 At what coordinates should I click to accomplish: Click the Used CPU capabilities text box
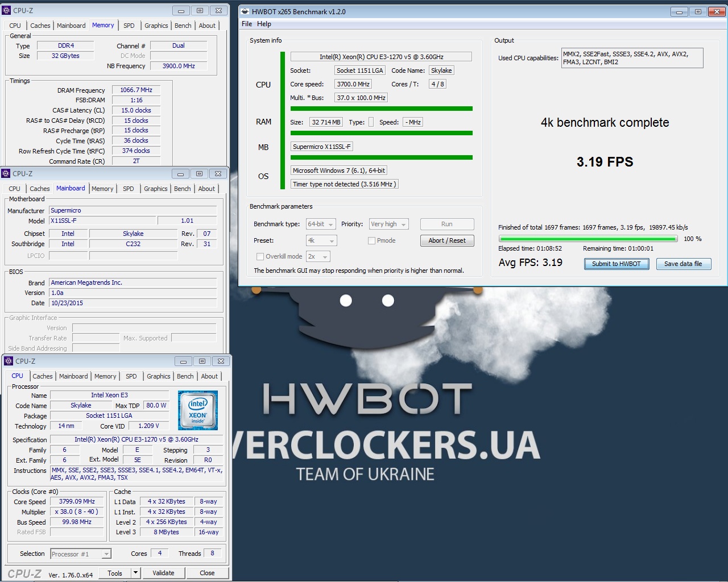pos(632,58)
